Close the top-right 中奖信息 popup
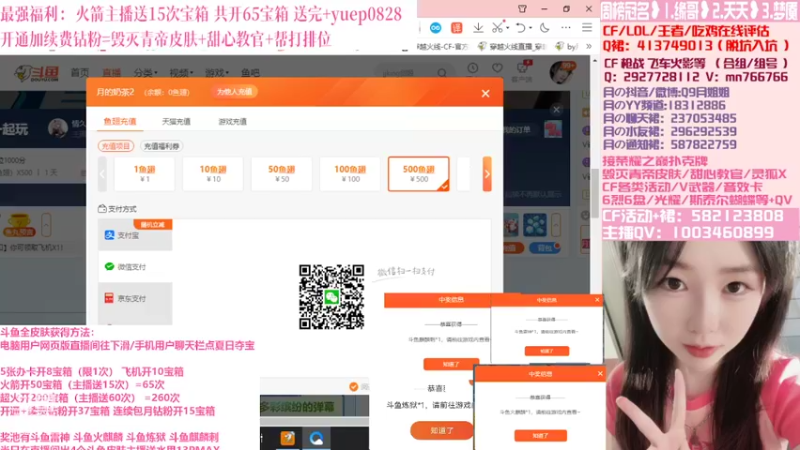 [x=597, y=300]
